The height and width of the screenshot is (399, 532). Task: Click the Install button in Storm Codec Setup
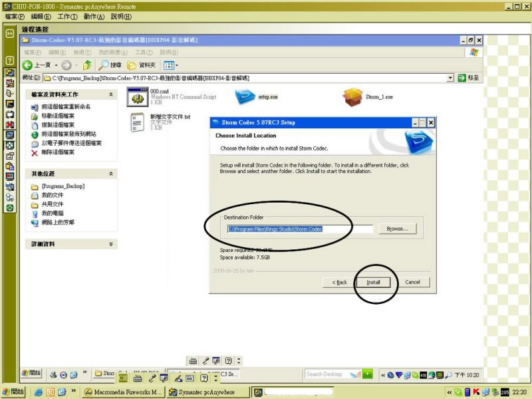[x=373, y=282]
